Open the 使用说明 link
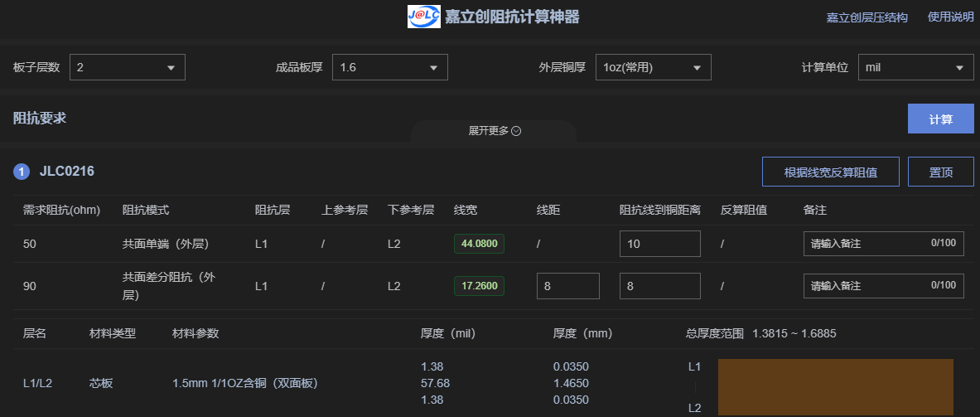Viewport: 980px width, 417px height. click(951, 17)
